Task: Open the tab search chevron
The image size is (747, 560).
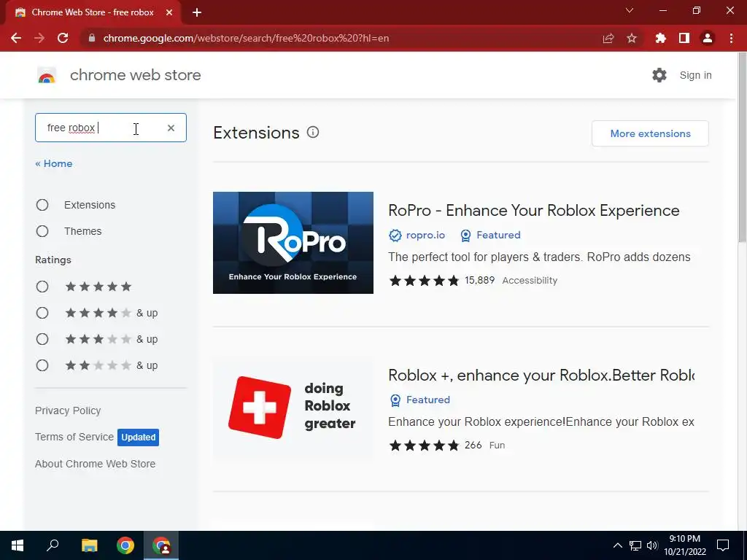Action: pyautogui.click(x=630, y=10)
